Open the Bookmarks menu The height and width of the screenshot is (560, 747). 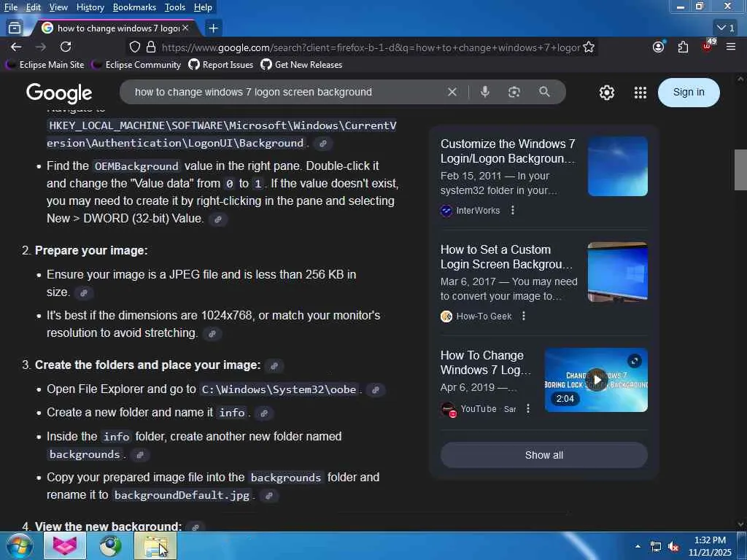(134, 7)
